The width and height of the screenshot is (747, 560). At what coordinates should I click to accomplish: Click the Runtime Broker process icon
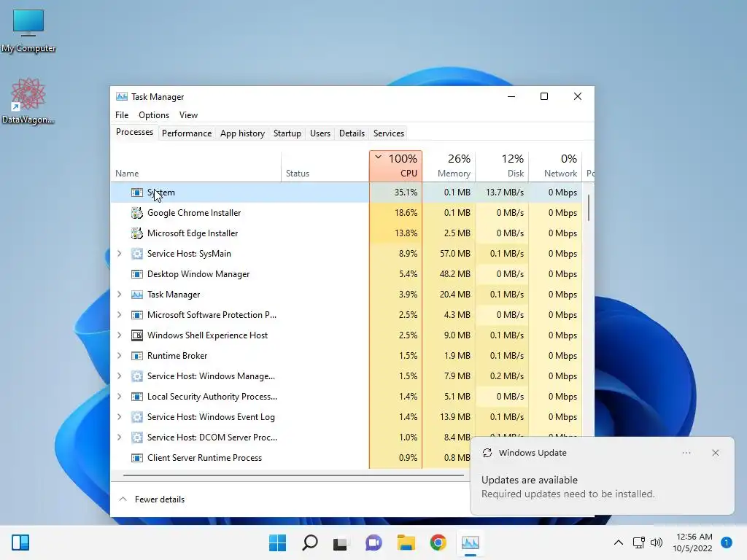point(136,356)
